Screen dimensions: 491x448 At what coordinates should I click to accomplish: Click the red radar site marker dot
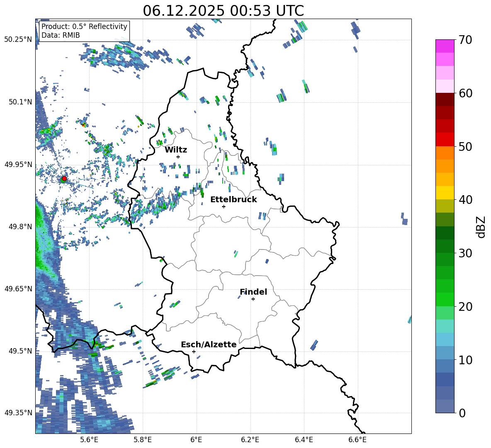pyautogui.click(x=64, y=179)
